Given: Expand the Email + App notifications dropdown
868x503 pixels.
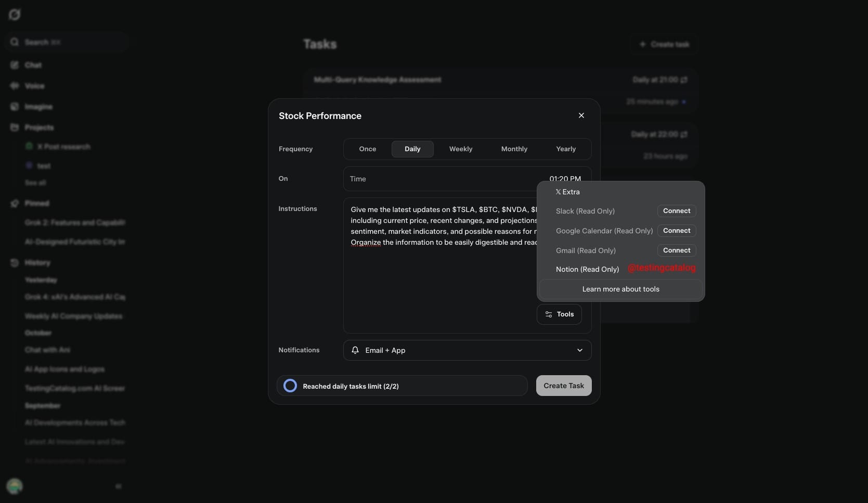Looking at the screenshot, I should click(467, 350).
